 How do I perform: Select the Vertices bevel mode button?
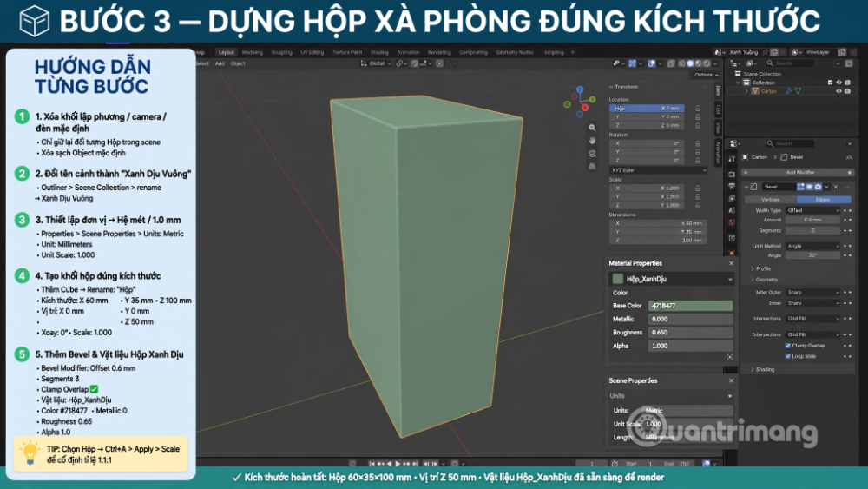[x=770, y=200]
